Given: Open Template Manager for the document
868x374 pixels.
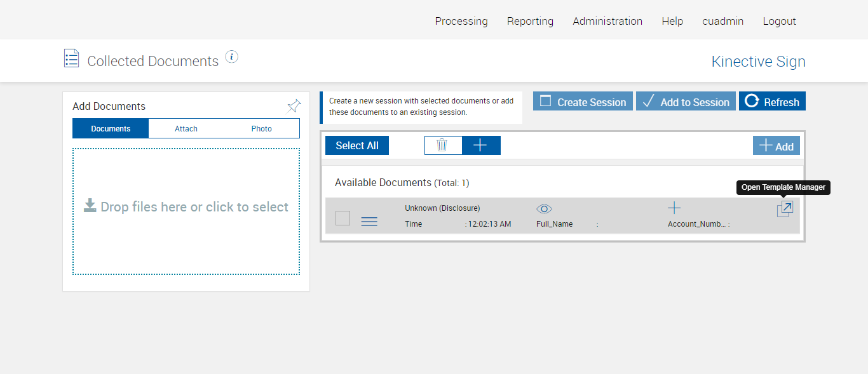Looking at the screenshot, I should tap(785, 210).
